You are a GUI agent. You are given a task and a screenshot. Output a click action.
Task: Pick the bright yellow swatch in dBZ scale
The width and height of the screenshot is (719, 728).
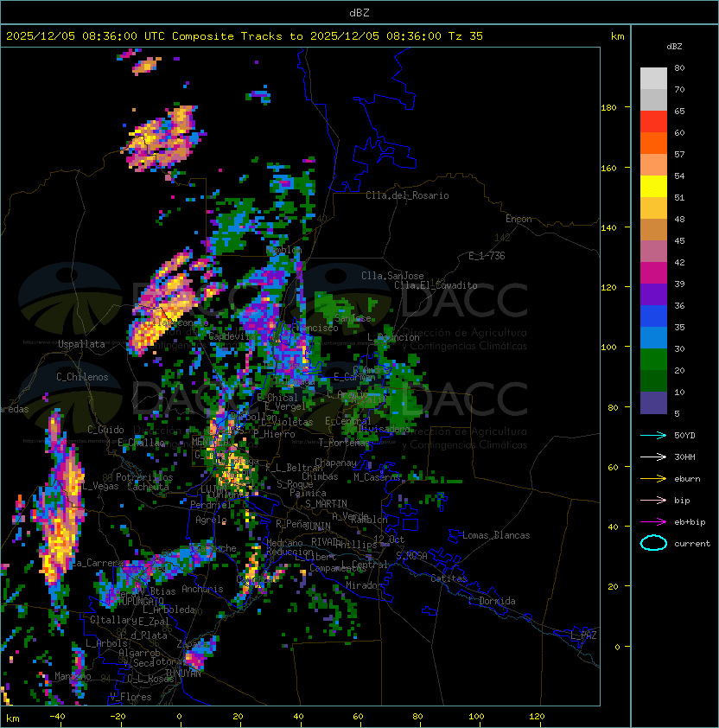pyautogui.click(x=653, y=187)
